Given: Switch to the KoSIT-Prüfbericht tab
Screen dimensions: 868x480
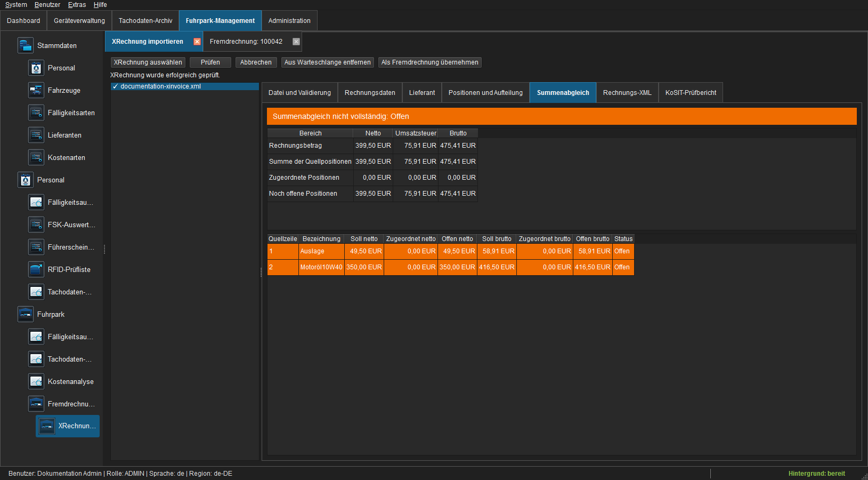Looking at the screenshot, I should point(691,93).
